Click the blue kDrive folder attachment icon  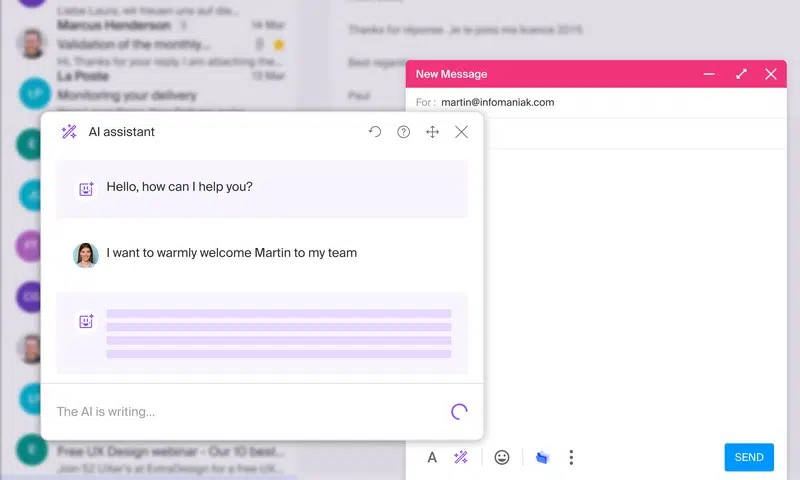pyautogui.click(x=542, y=458)
